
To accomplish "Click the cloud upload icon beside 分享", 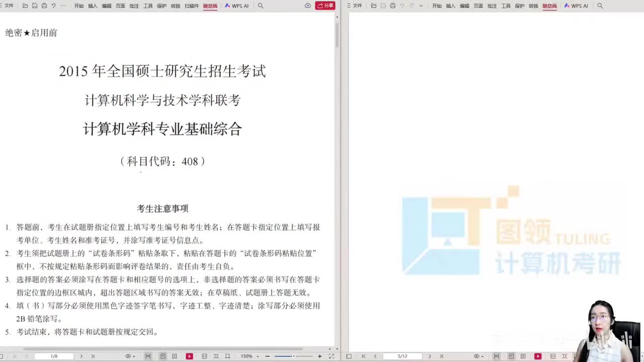I will pyautogui.click(x=307, y=6).
